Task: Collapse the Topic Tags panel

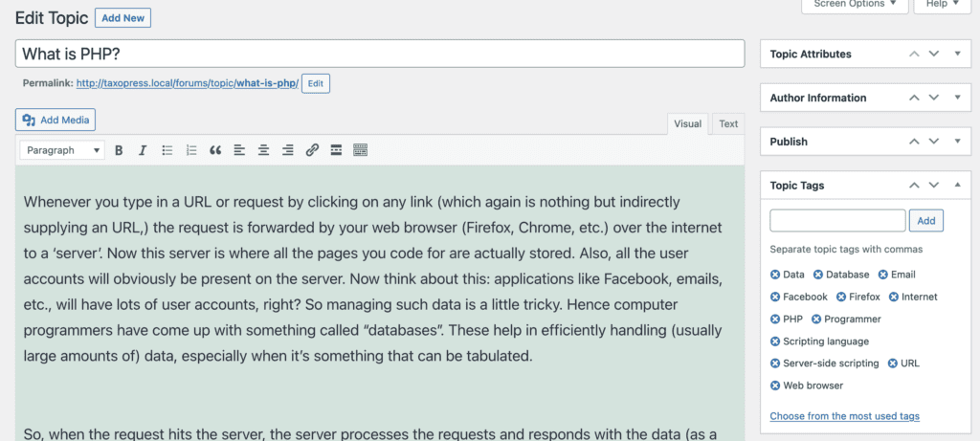Action: pos(957,186)
